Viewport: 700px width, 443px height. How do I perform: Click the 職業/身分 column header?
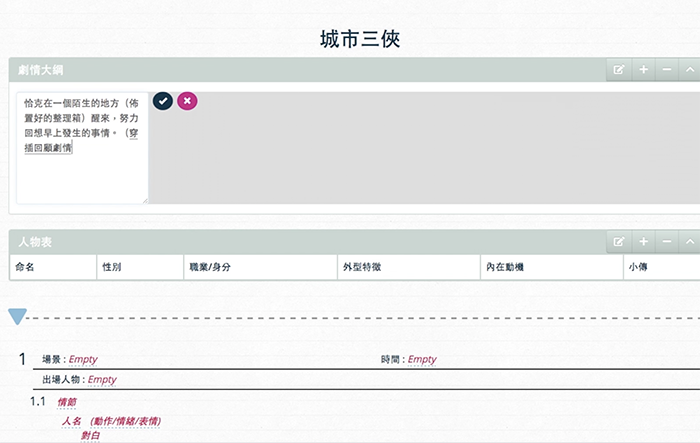click(212, 268)
